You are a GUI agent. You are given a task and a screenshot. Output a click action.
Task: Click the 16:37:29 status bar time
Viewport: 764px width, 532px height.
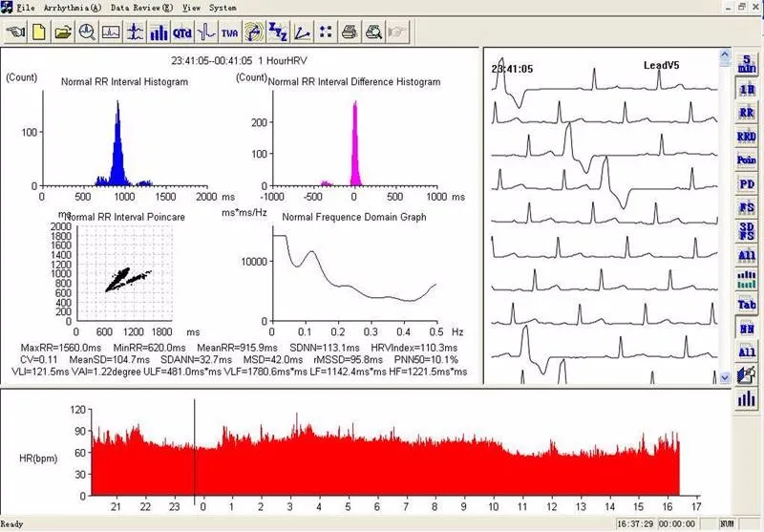(635, 524)
